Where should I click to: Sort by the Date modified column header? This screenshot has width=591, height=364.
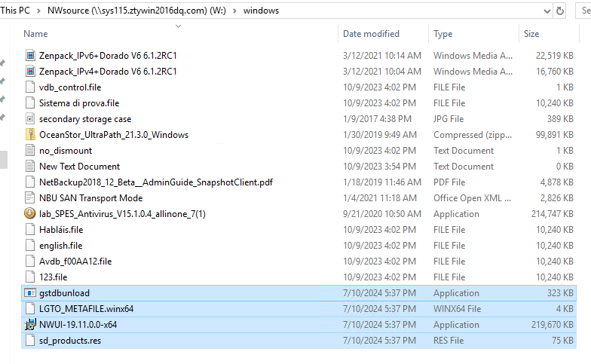tap(371, 34)
